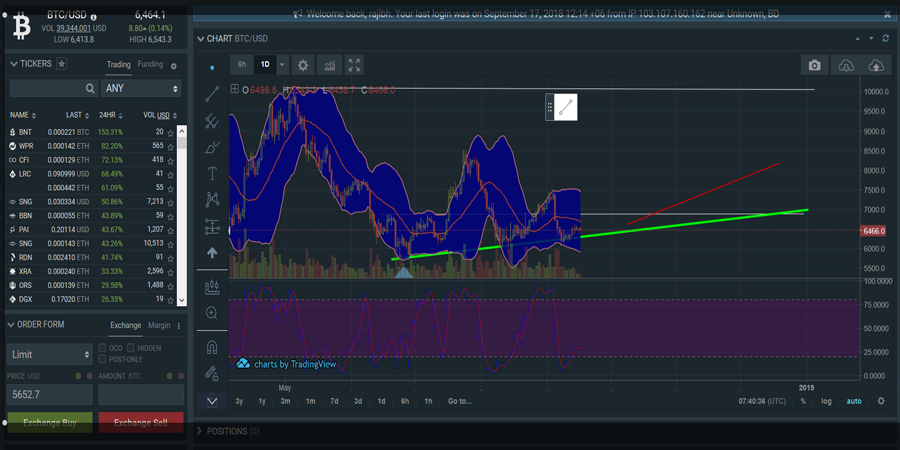Select the price range measure tool
Viewport: 900px width, 450px height.
point(212,287)
